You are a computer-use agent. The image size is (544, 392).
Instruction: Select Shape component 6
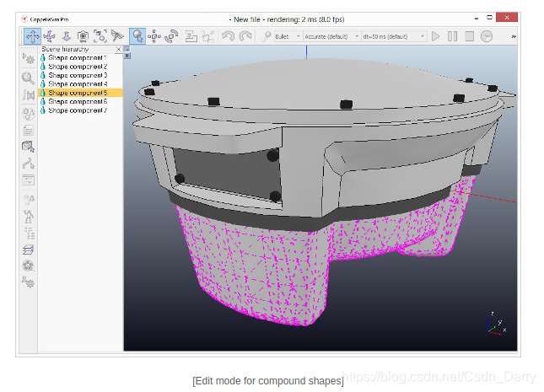[x=78, y=101]
